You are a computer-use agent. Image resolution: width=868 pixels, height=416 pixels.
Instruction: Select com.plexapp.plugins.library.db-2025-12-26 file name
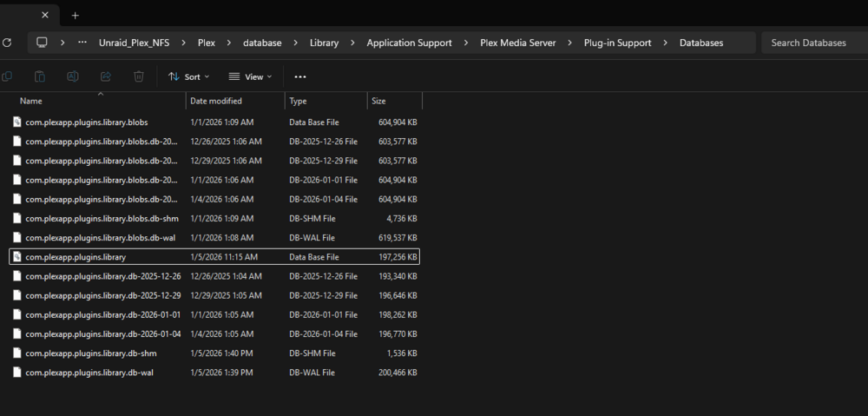tap(103, 276)
